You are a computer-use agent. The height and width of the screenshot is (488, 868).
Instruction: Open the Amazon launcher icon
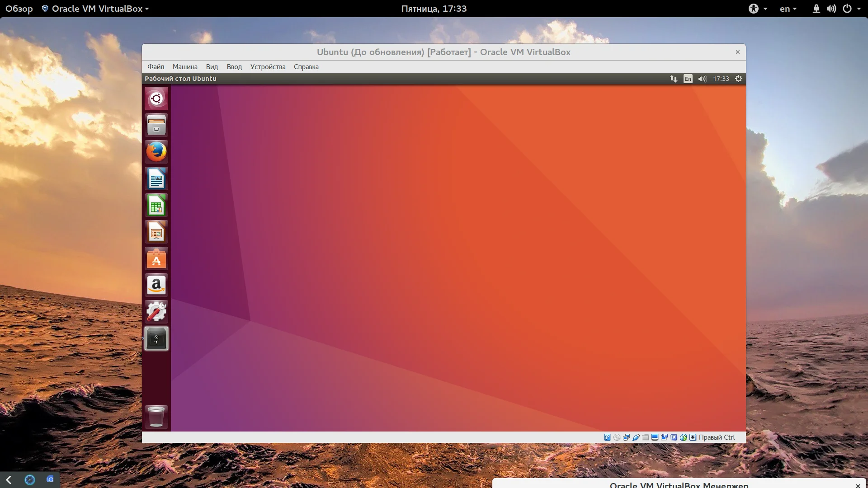coord(156,285)
